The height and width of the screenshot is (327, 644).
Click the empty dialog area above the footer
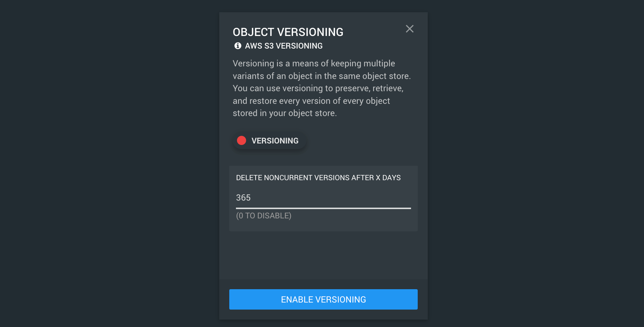click(323, 256)
